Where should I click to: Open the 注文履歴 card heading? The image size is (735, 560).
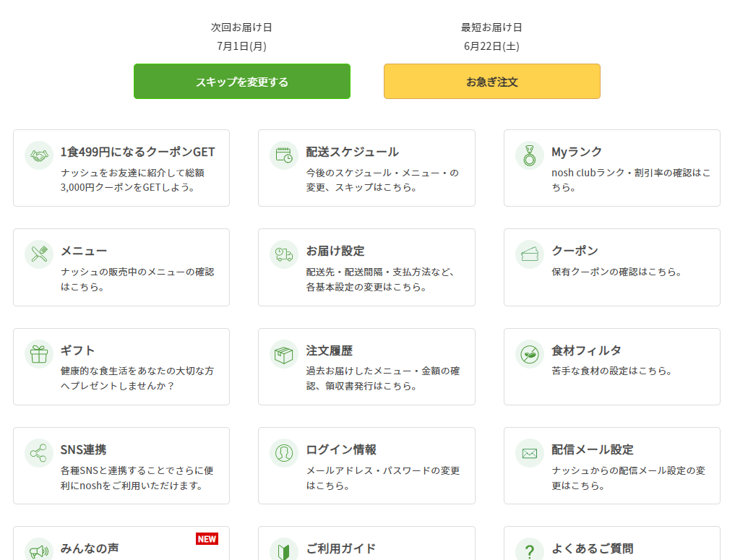coord(329,350)
